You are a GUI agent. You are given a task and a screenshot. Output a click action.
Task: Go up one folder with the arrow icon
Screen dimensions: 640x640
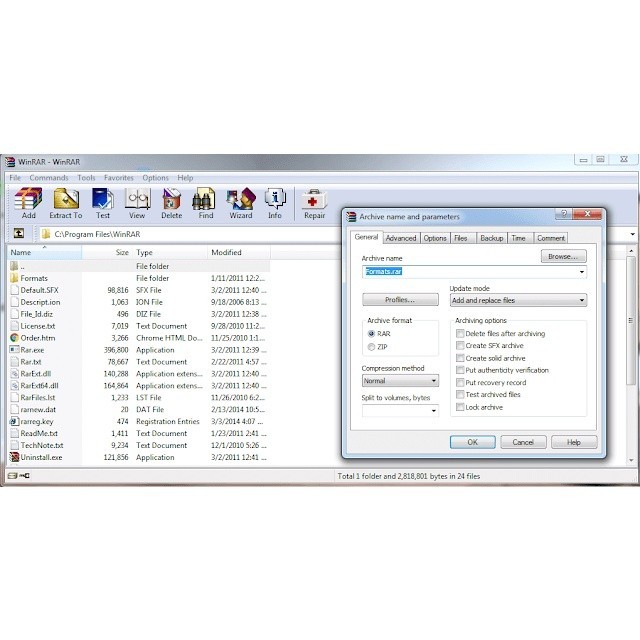coord(19,233)
